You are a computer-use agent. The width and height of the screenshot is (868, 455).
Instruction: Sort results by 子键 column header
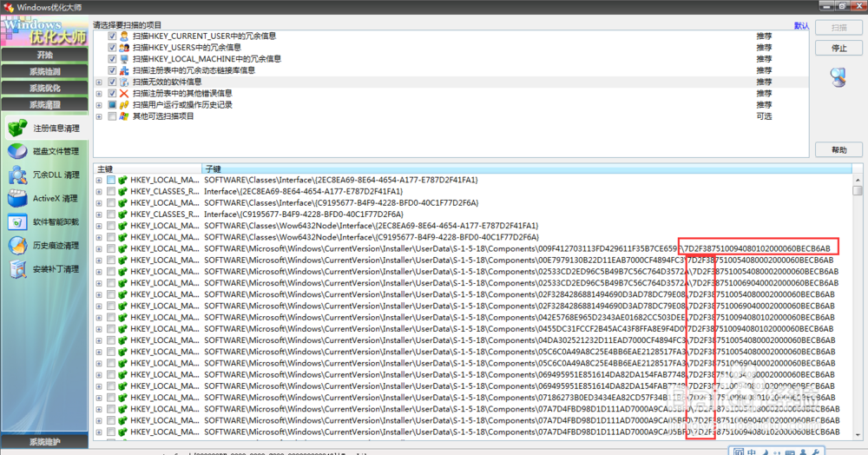point(526,168)
